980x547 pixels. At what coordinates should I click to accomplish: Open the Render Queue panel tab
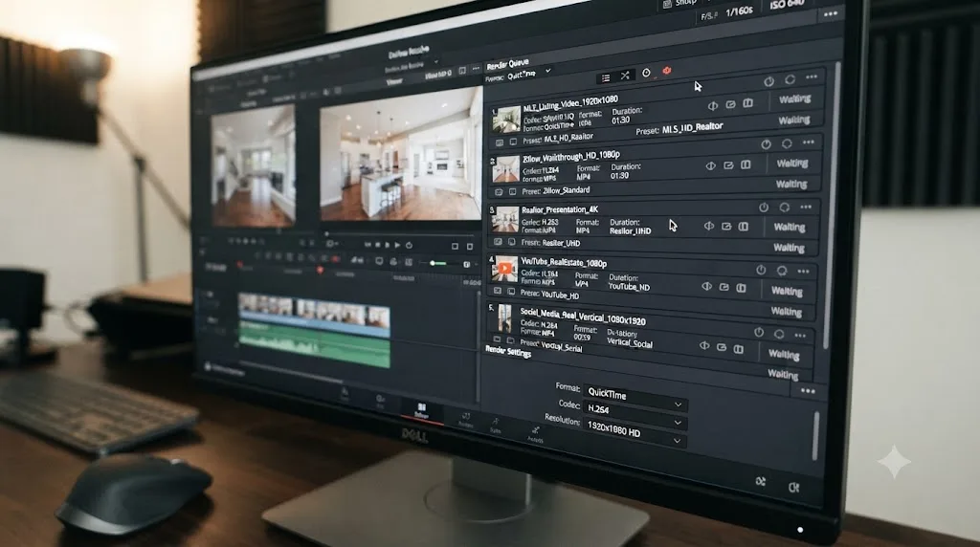tap(507, 63)
